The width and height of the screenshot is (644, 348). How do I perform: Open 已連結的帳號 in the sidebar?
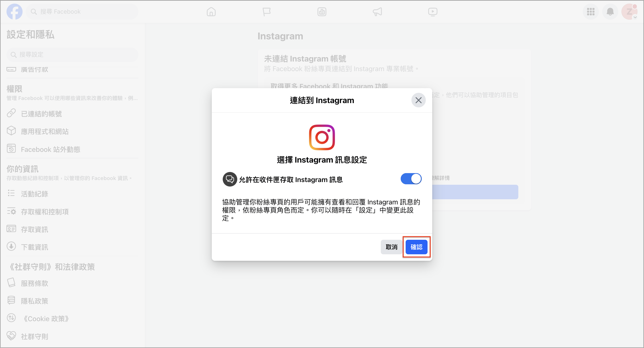point(72,114)
